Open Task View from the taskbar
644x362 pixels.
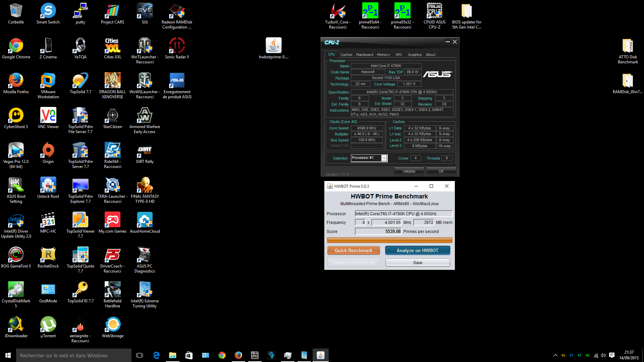coord(140,355)
